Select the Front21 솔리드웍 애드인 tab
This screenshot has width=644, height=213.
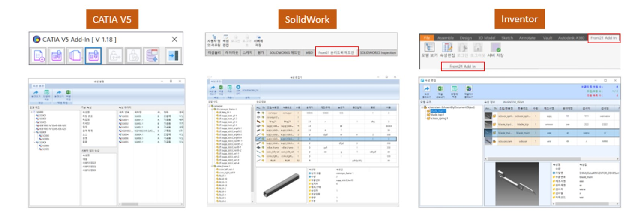(x=337, y=52)
